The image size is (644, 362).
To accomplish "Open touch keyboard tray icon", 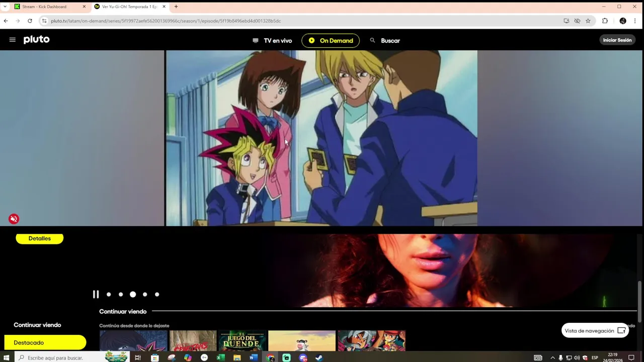I will pos(538,357).
